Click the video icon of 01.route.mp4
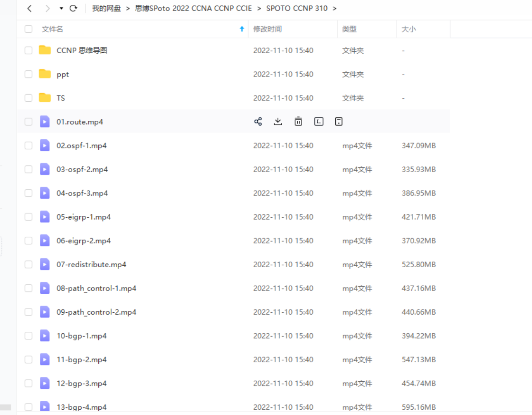 point(45,121)
